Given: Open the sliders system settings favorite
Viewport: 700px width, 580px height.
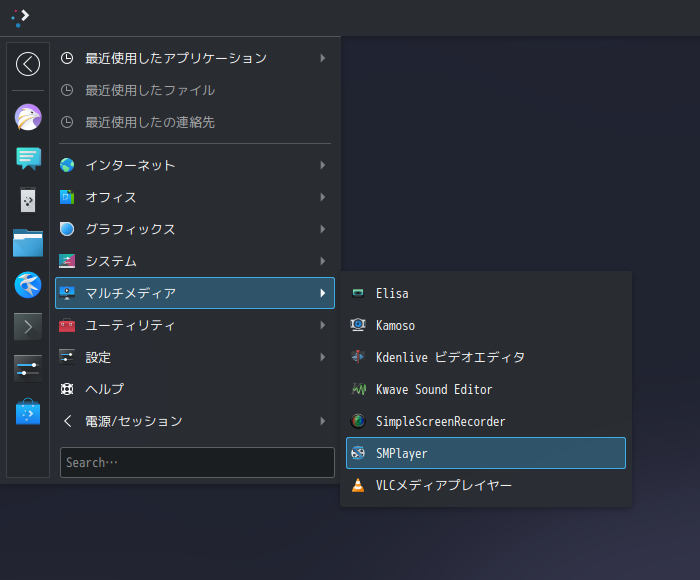Looking at the screenshot, I should click(28, 368).
